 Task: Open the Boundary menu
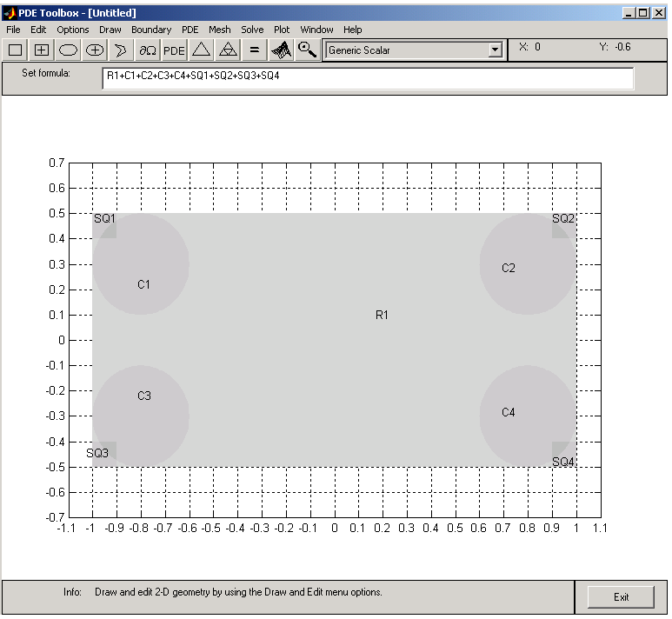(151, 30)
